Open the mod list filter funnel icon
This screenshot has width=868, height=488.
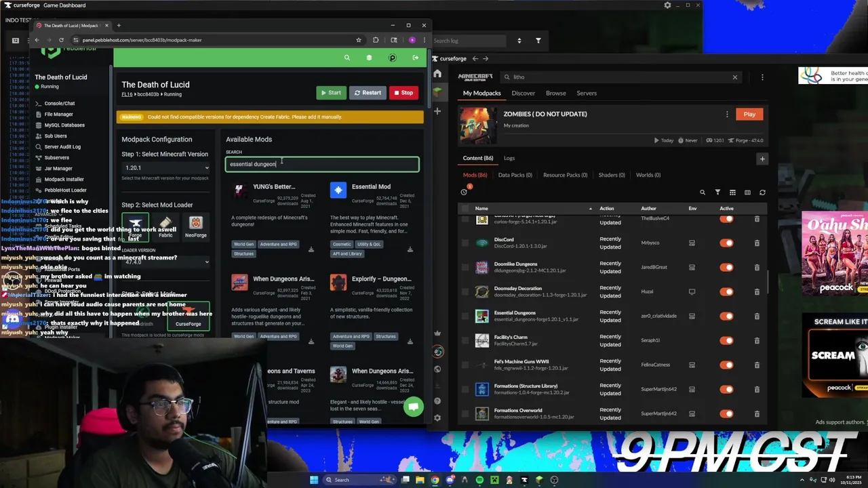tap(717, 192)
